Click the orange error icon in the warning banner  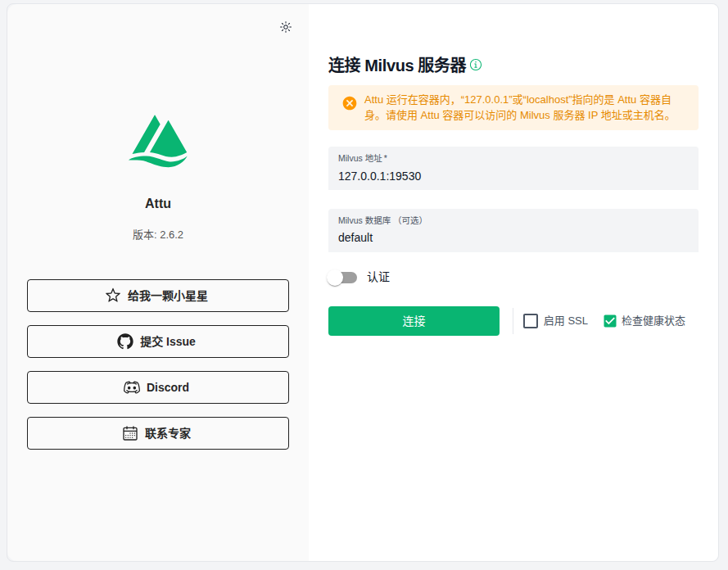(x=350, y=103)
